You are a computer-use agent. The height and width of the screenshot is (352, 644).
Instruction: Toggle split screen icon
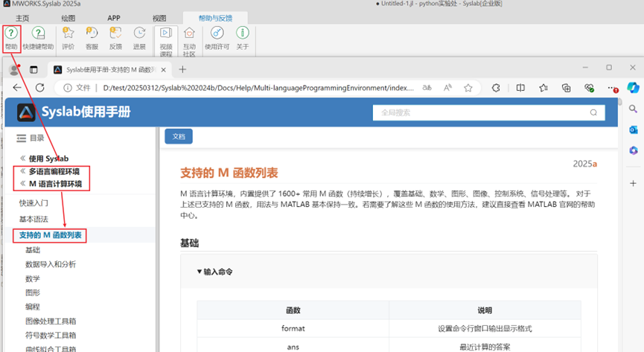[520, 88]
